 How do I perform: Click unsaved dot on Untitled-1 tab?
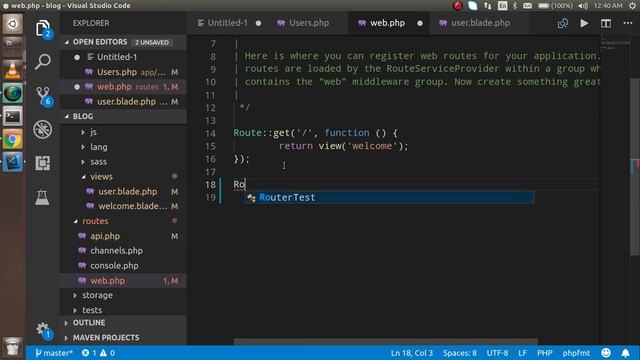click(258, 23)
